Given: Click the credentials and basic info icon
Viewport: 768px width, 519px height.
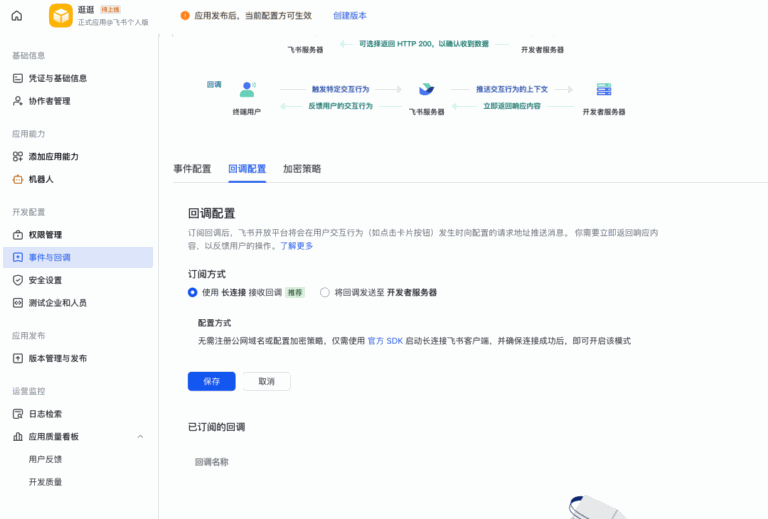Looking at the screenshot, I should (18, 78).
